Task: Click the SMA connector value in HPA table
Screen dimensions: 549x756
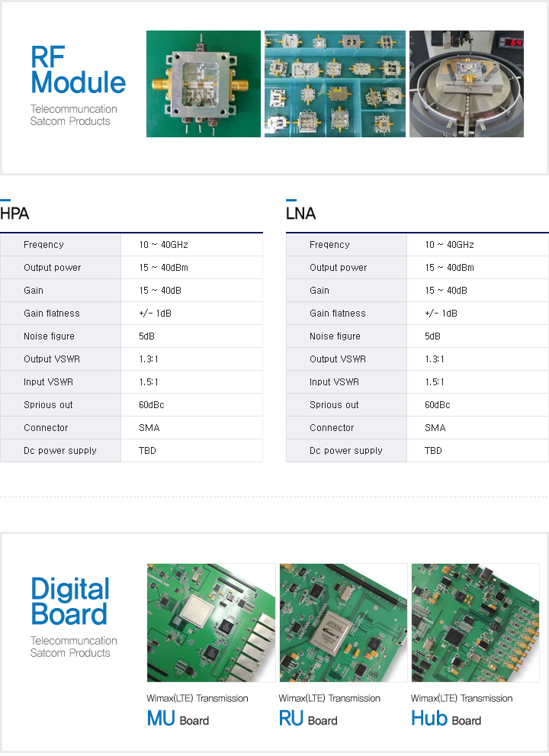Action: click(x=149, y=428)
